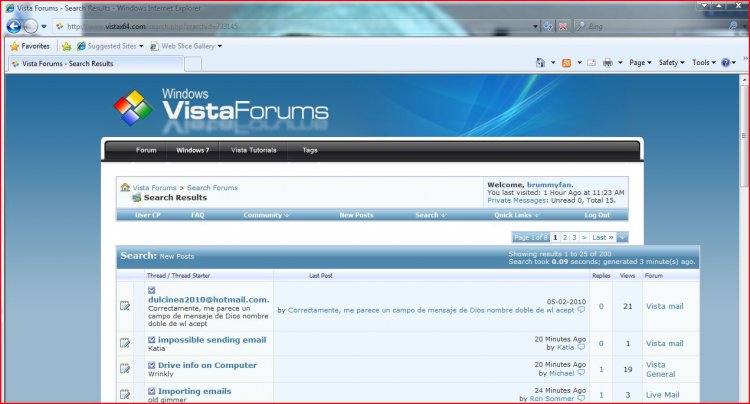The width and height of the screenshot is (750, 404).
Task: Go back with the browser Back arrow
Action: pos(13,26)
